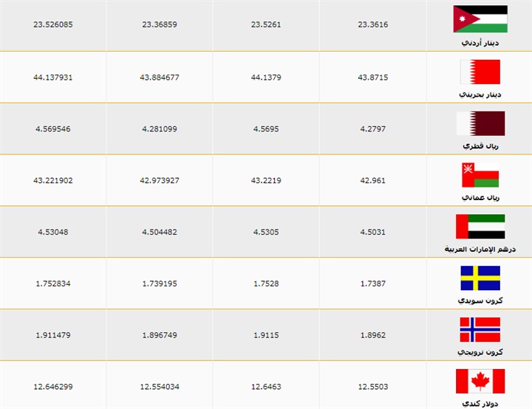This screenshot has height=409, width=532.
Task: Click the 42.961 rate cell
Action: coord(372,180)
